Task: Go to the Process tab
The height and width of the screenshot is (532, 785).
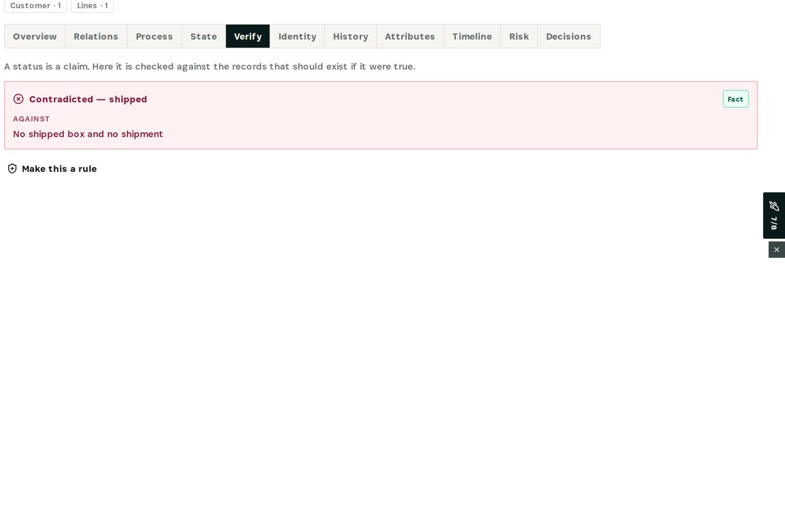Action: pyautogui.click(x=155, y=36)
